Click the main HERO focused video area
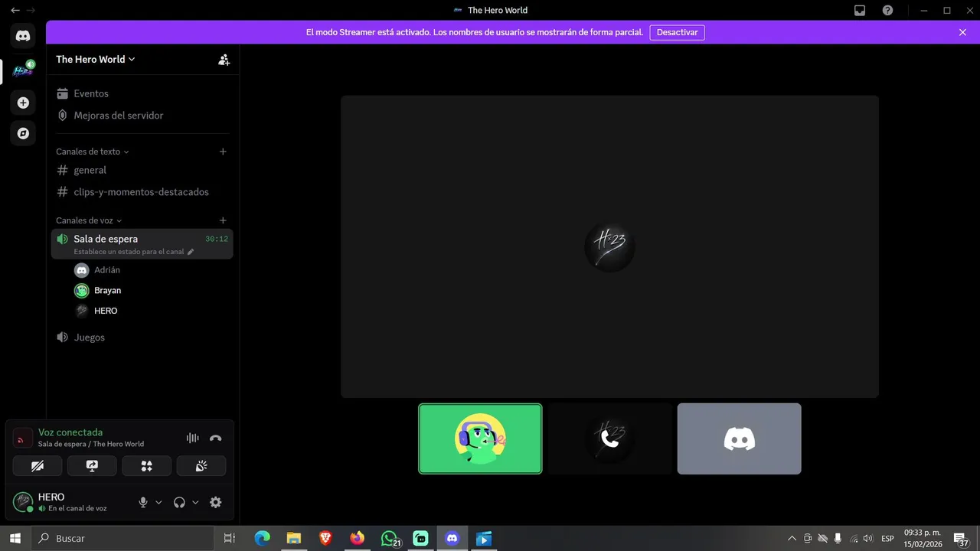980x551 pixels. pos(609,246)
